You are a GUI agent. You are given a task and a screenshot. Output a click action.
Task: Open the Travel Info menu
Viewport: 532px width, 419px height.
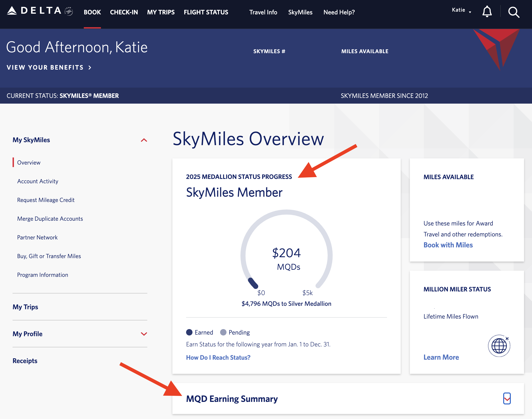point(263,12)
